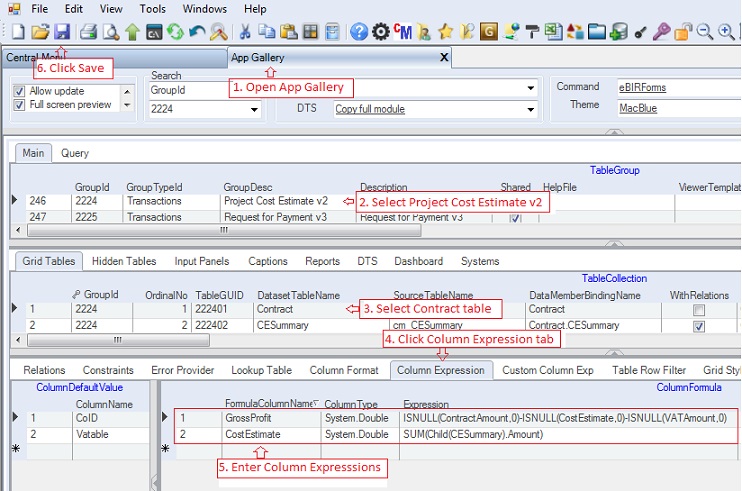
Task: Switch to the Query tab
Action: [x=75, y=153]
